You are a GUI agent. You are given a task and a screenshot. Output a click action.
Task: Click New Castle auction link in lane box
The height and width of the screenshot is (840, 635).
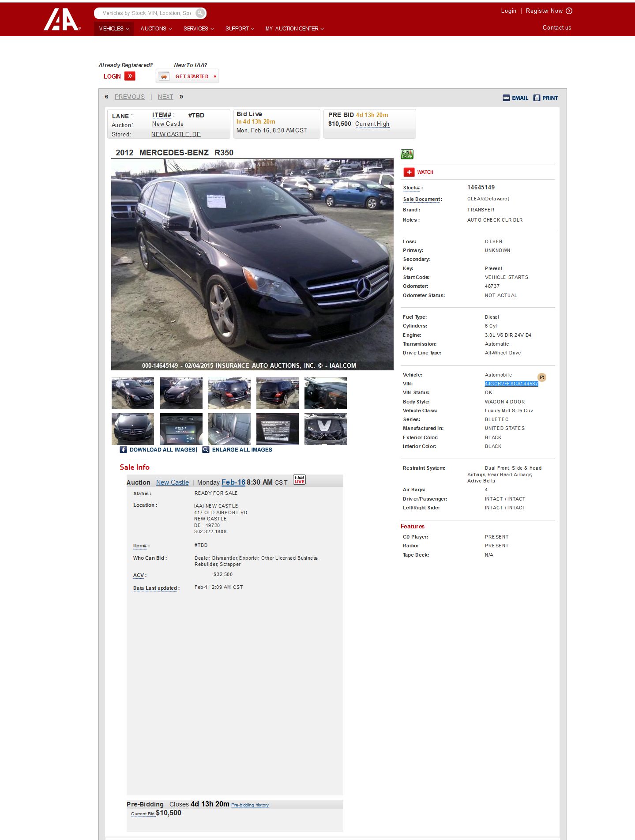coord(168,124)
